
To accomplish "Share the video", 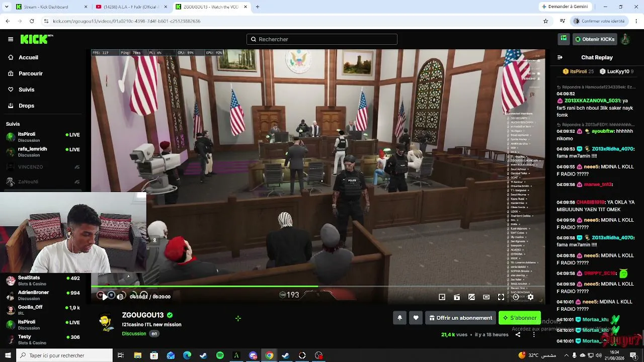I will [518, 334].
